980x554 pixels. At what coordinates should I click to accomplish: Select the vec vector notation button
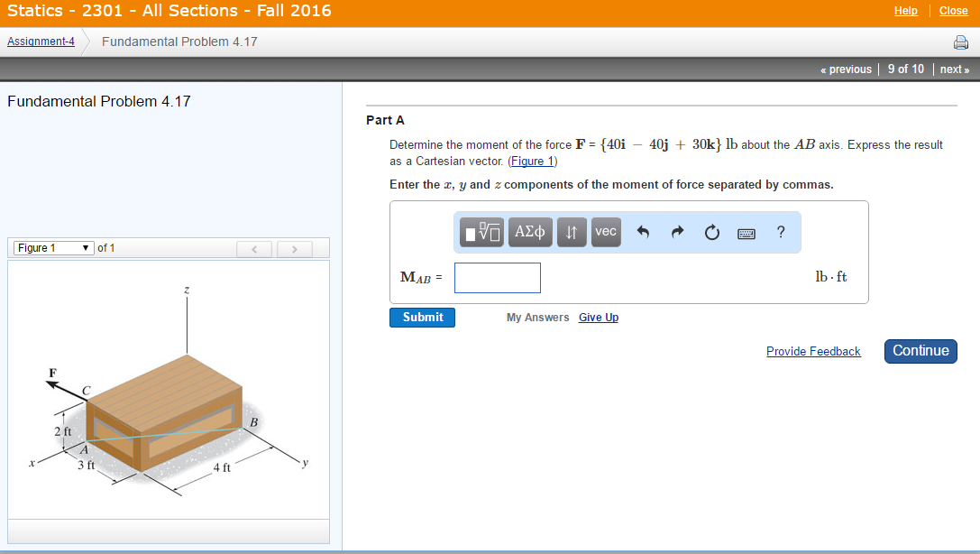point(606,232)
